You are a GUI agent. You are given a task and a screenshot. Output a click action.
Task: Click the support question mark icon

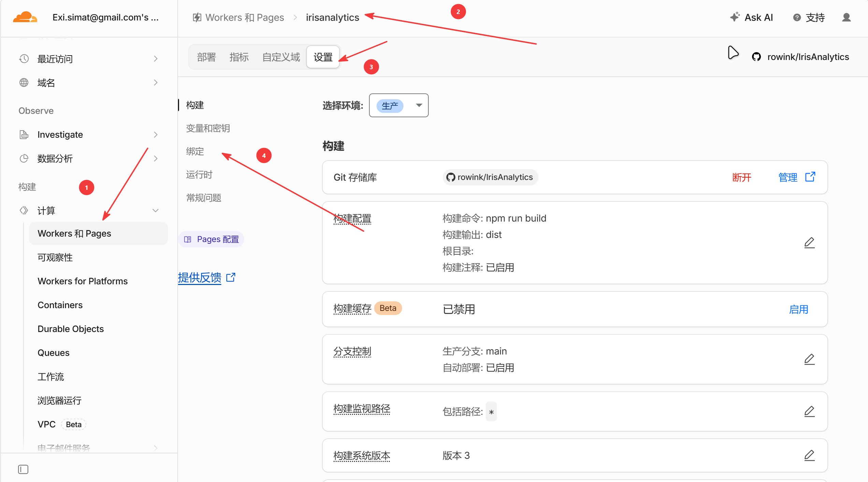coord(797,17)
